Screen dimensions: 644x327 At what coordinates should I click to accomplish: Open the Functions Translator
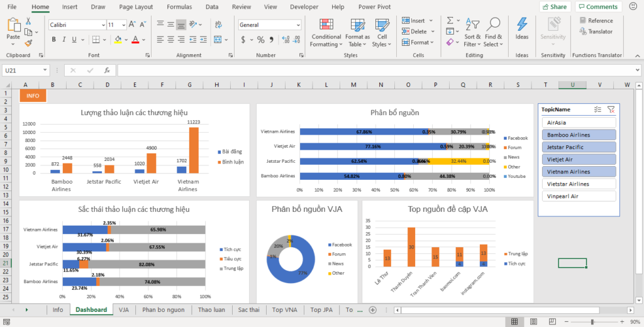point(596,31)
